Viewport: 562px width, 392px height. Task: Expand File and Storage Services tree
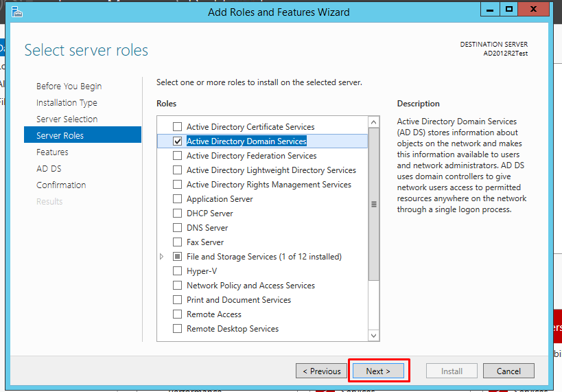(162, 257)
